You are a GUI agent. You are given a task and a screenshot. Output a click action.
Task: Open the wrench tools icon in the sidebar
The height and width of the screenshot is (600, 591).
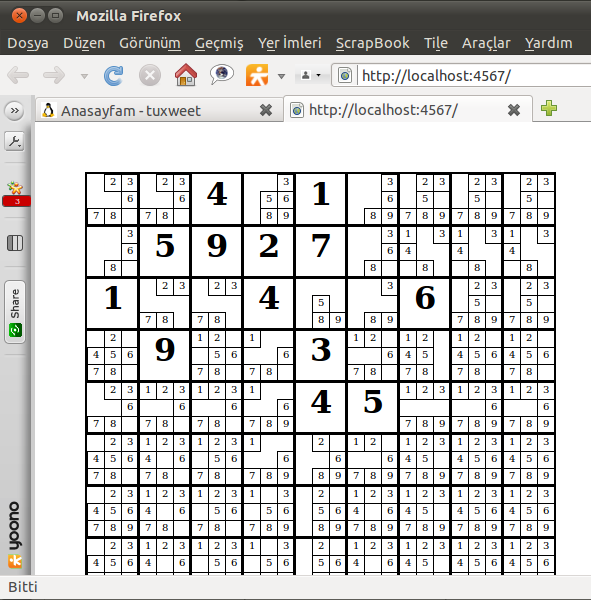pos(15,142)
